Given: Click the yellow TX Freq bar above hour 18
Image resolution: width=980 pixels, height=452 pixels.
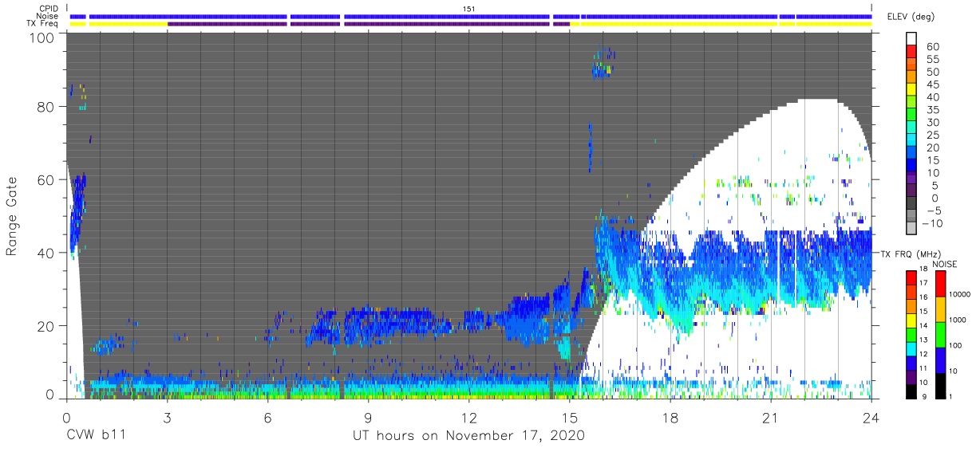Looking at the screenshot, I should click(678, 23).
